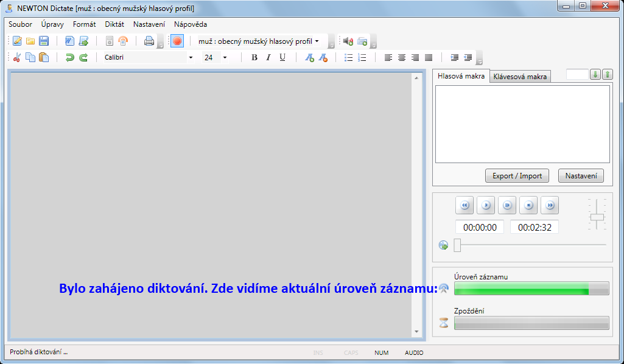Save the document with the floppy disk icon
Image resolution: width=624 pixels, height=364 pixels.
click(x=44, y=41)
